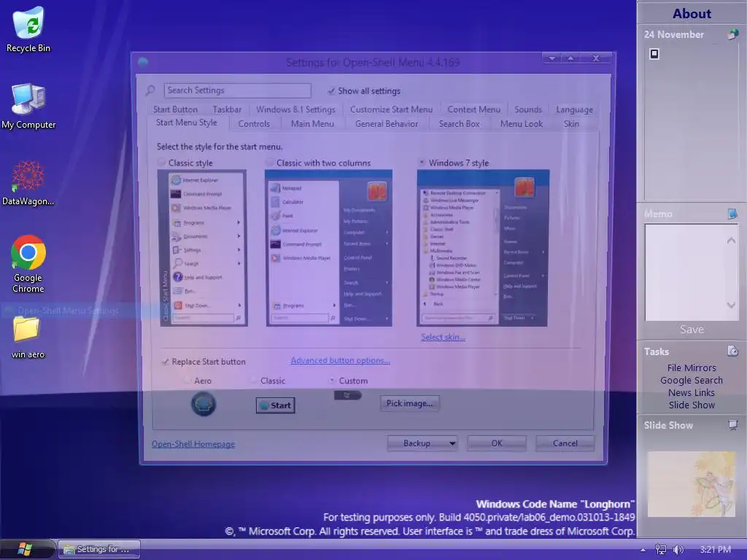Click the Memo panel icon in sidebar
The image size is (747, 560).
click(x=732, y=214)
